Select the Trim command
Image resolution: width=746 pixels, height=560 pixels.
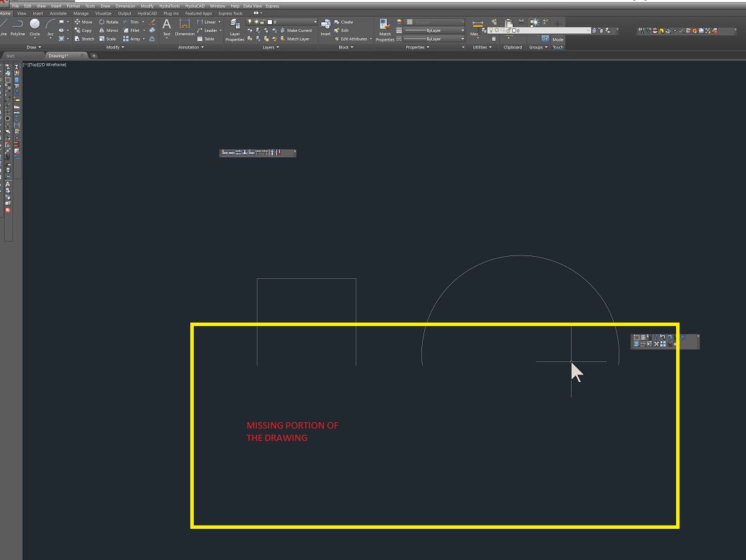click(134, 21)
